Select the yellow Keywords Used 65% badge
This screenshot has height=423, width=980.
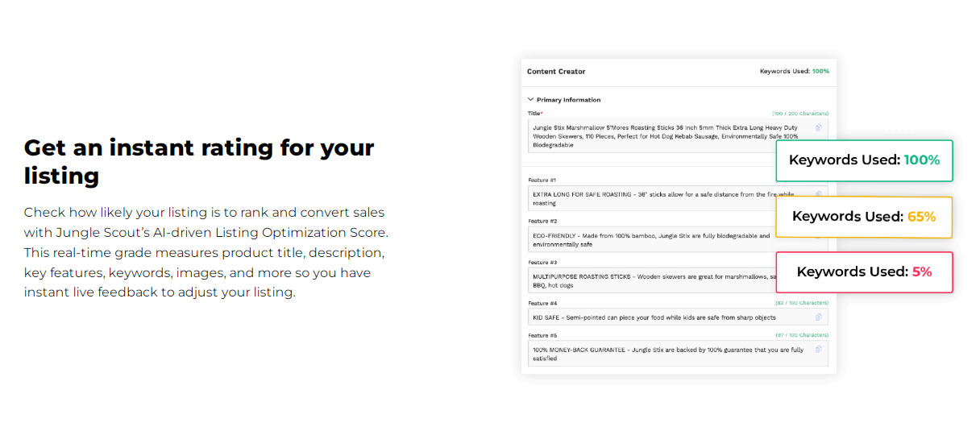(864, 217)
